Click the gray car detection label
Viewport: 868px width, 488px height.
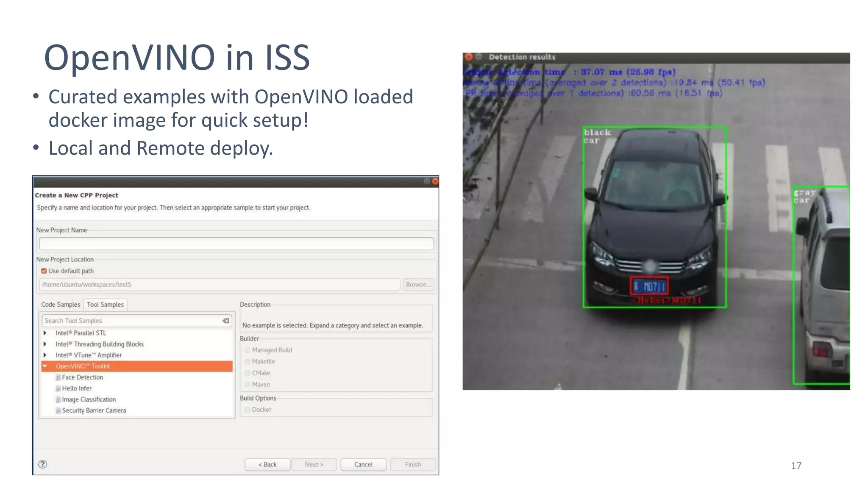coord(804,197)
